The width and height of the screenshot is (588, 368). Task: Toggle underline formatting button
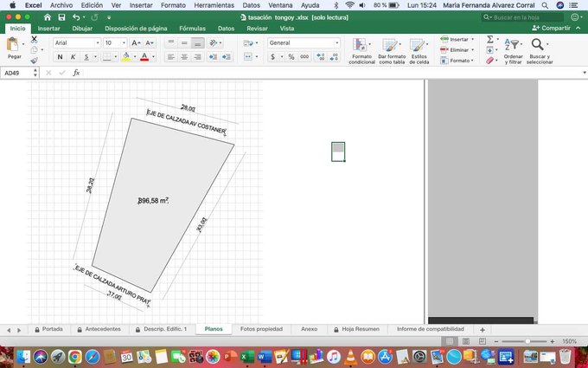[86, 57]
